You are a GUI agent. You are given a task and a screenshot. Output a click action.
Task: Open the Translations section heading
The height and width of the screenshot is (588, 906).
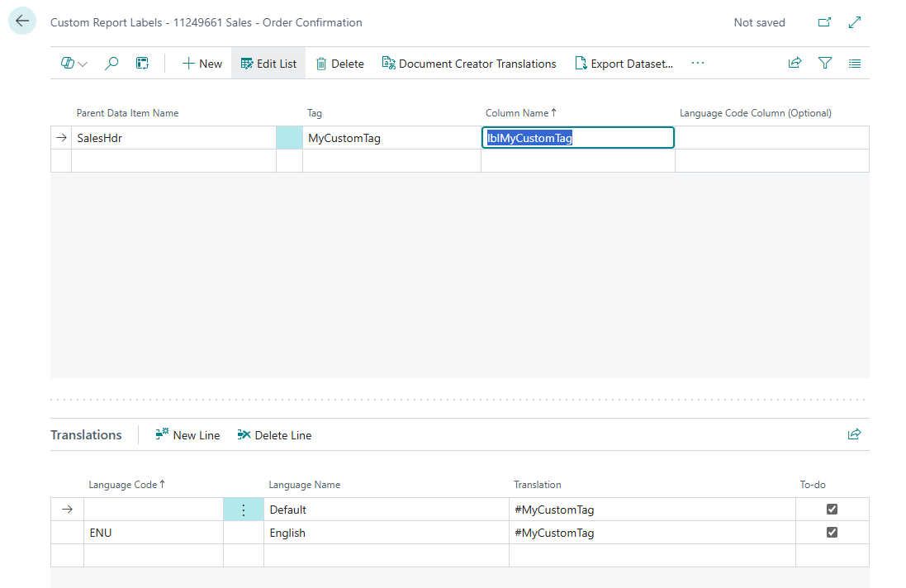[x=86, y=435]
